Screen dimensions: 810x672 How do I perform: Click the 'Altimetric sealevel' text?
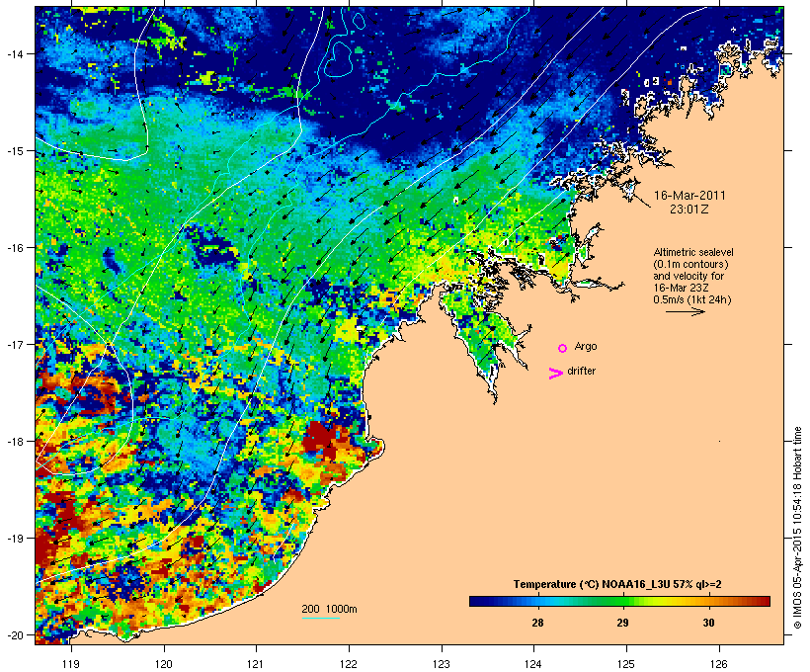click(693, 252)
